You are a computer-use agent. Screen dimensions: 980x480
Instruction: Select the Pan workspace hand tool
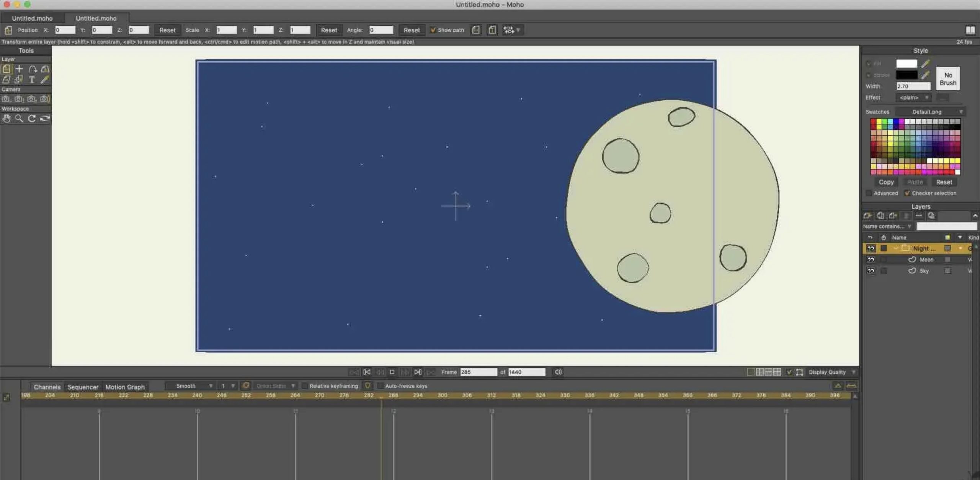[x=6, y=118]
